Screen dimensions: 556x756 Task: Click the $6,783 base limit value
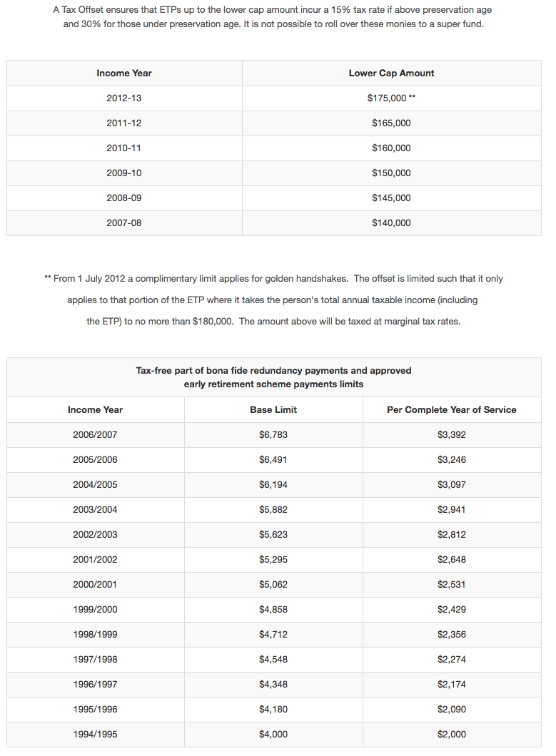(x=273, y=435)
